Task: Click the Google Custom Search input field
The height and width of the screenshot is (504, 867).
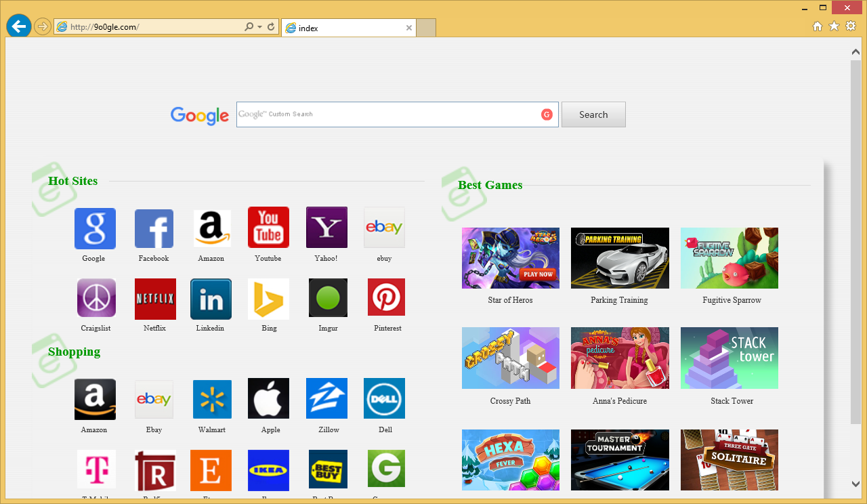Action: click(387, 114)
